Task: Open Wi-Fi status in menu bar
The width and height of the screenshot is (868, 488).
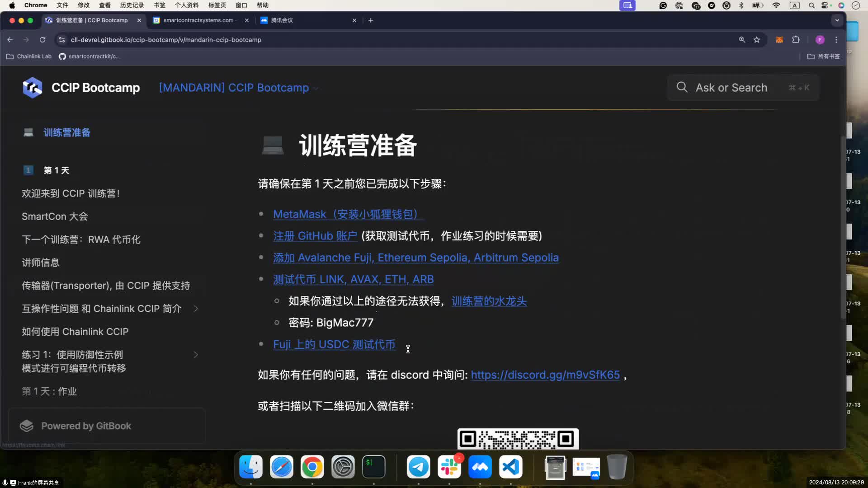Action: (776, 5)
